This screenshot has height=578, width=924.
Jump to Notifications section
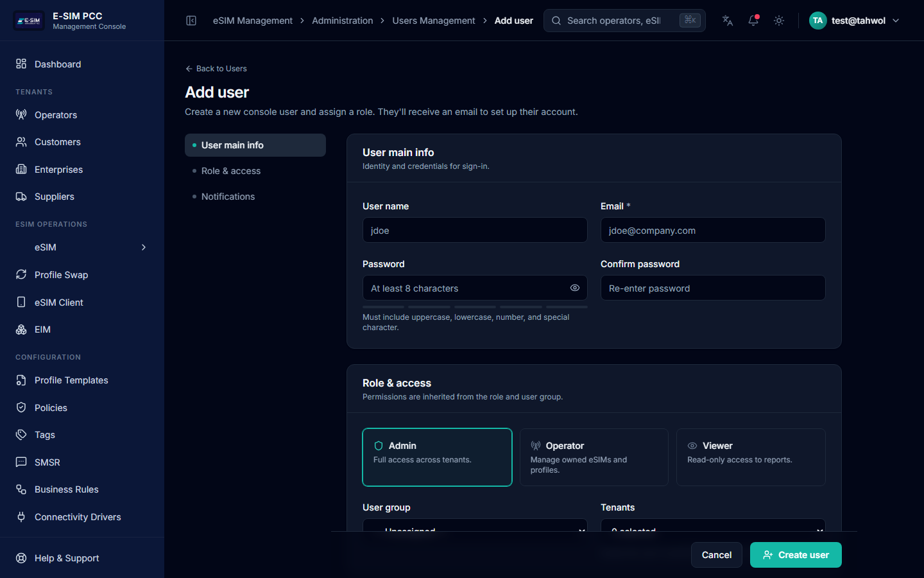[x=228, y=197]
